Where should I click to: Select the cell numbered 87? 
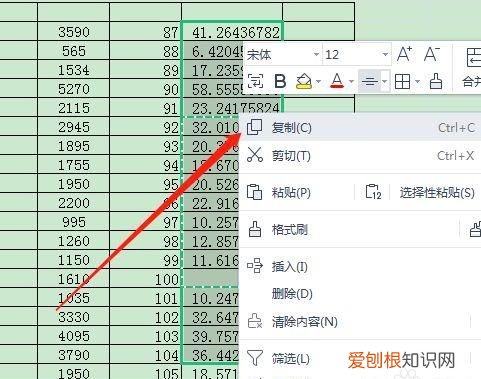145,32
